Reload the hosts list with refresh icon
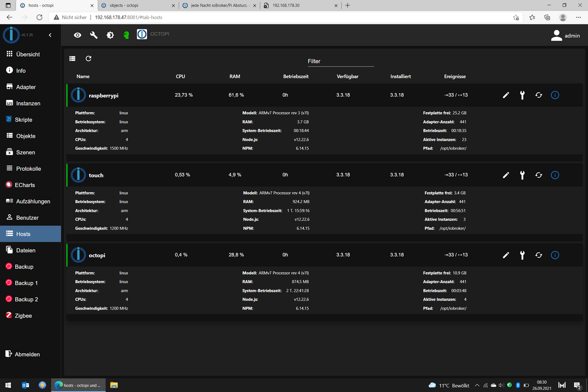Screen dimensions: 588x392 [x=88, y=58]
